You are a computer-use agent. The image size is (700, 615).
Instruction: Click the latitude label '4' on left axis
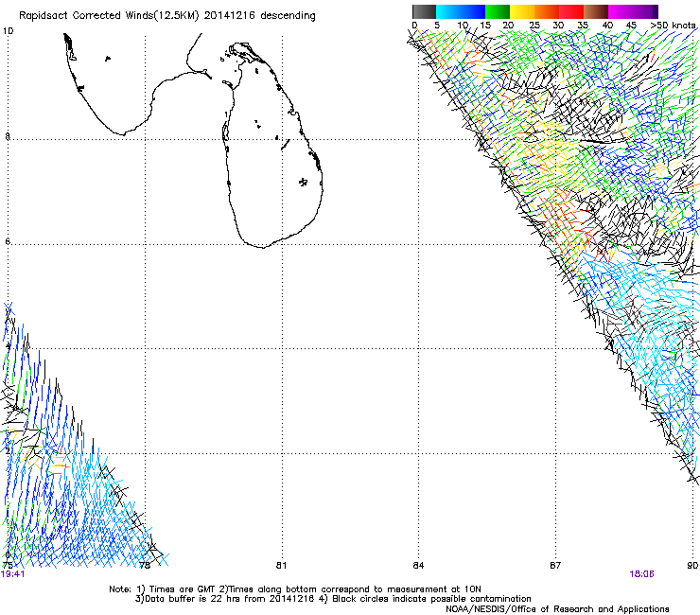coord(8,346)
